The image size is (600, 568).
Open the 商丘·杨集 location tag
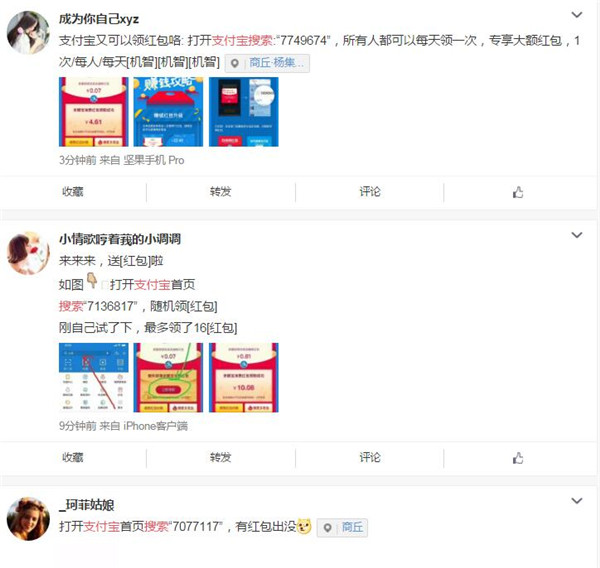pos(267,63)
